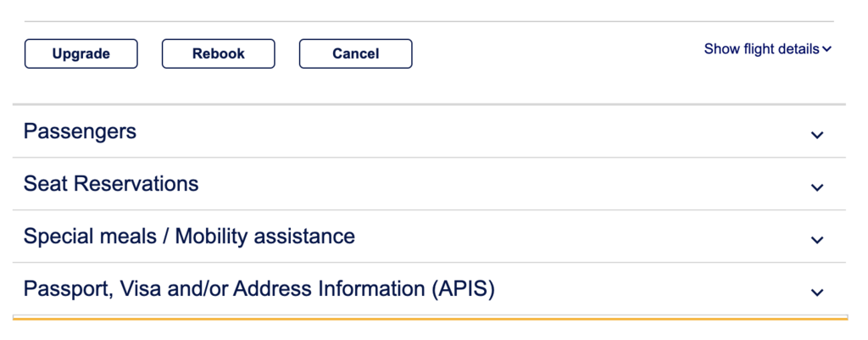Click blank space in Special meals row
The width and height of the screenshot is (868, 340).
pos(576,236)
